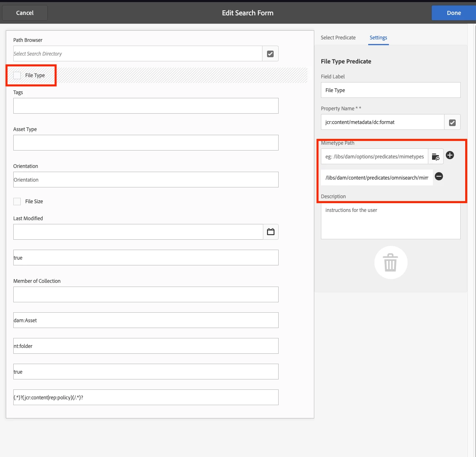Click the first 'true' field below Last Modified

click(146, 258)
